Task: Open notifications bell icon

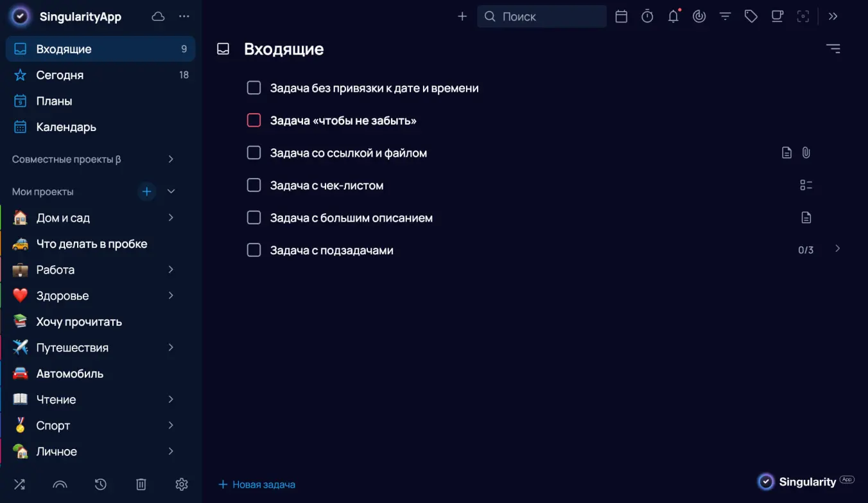Action: (673, 17)
